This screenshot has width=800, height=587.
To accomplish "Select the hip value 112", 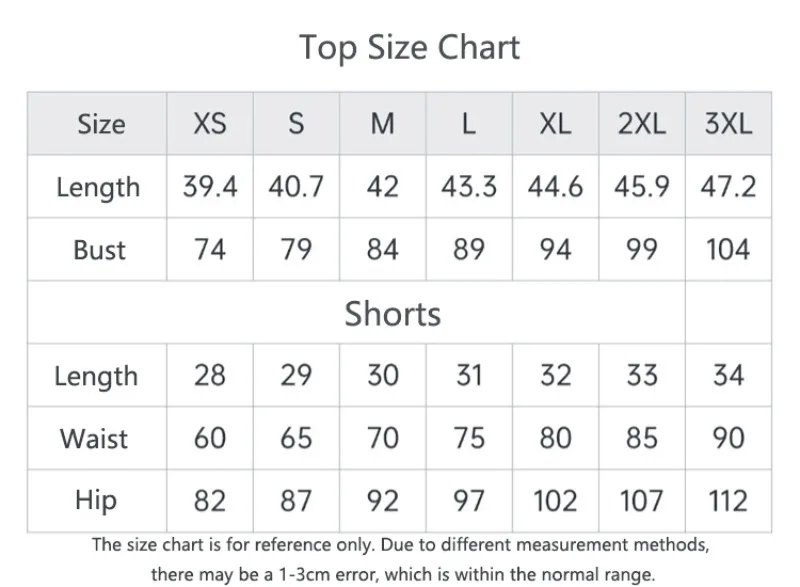I will (x=728, y=501).
